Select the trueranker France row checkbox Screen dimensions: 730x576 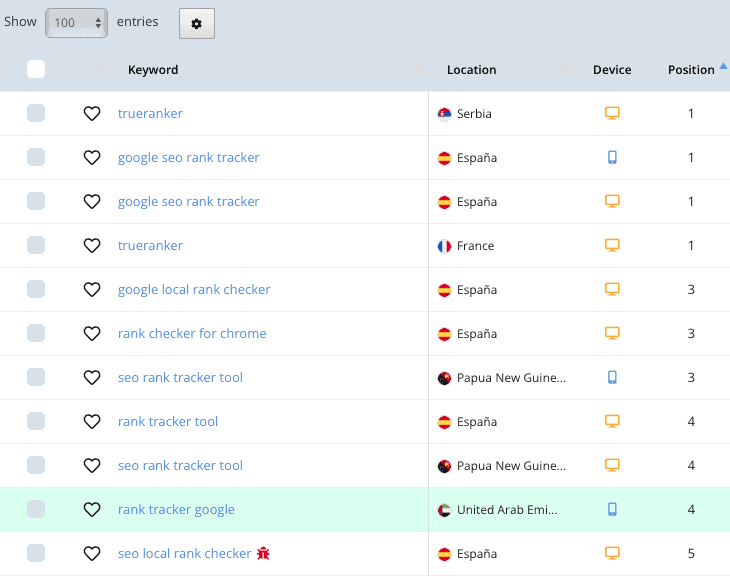[x=36, y=245]
